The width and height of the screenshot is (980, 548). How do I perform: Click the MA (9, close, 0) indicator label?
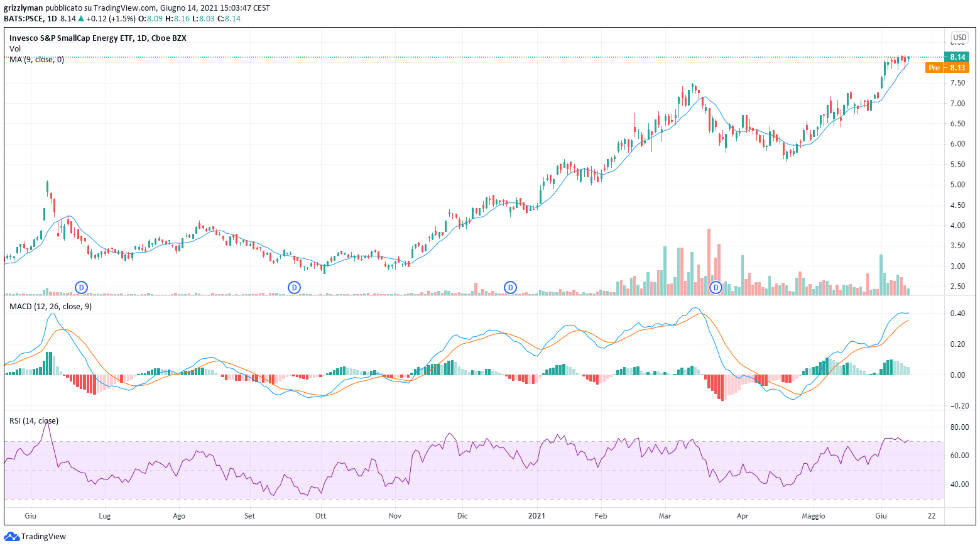click(x=36, y=59)
